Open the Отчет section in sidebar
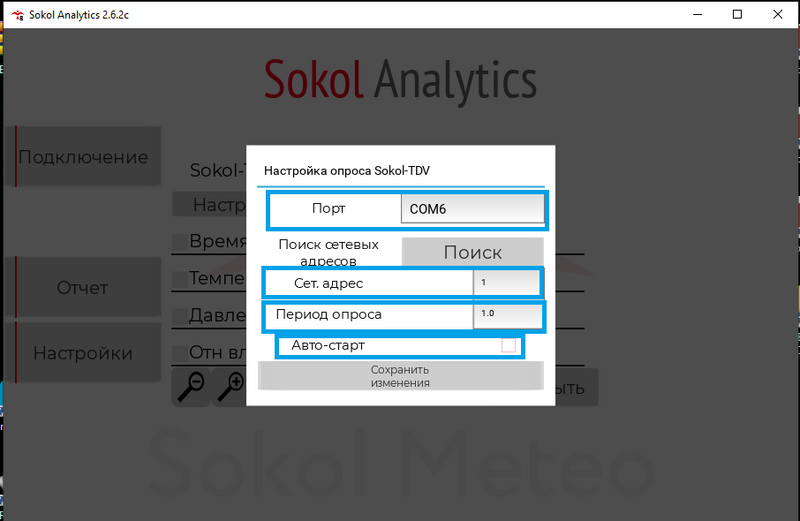The image size is (800, 521). click(83, 287)
